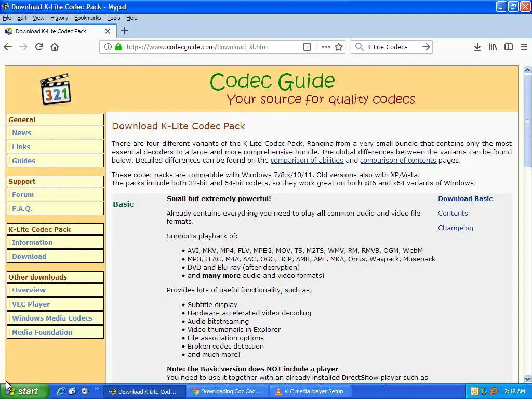
Task: Go back to the previous page
Action: pos(8,47)
